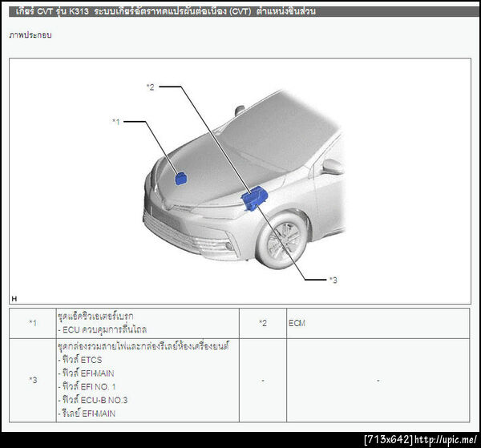Click the large blue ECM junction box component
This screenshot has height=448, width=481.
254,198
